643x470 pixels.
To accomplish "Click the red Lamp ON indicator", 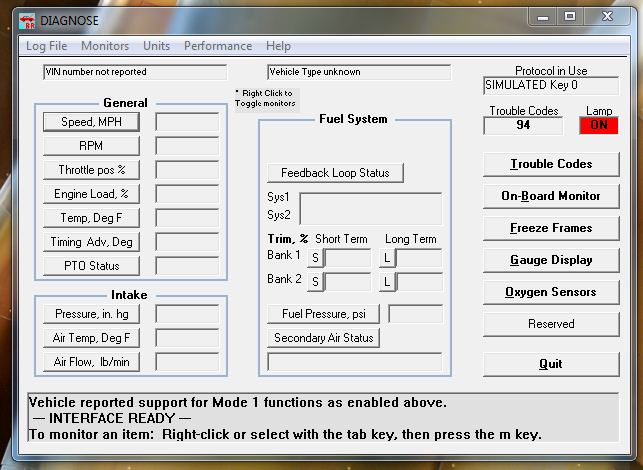I will [599, 126].
